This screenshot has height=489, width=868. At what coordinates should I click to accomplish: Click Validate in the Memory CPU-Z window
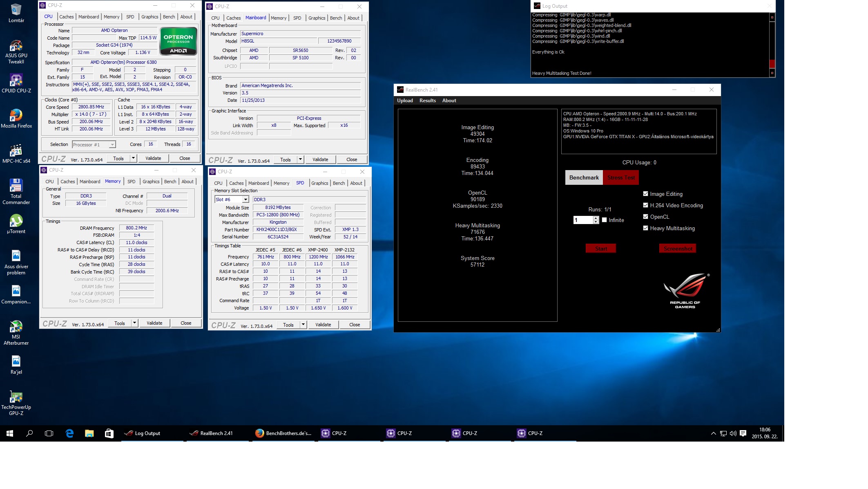click(154, 323)
